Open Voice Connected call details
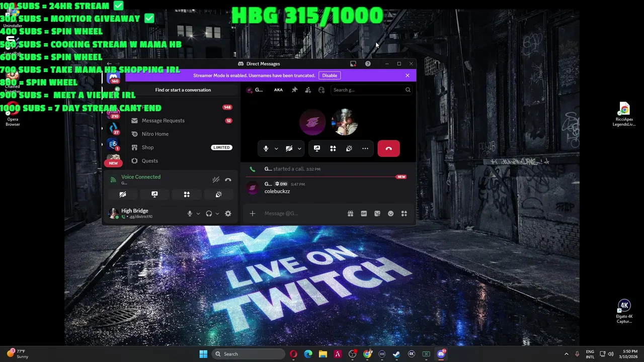Image resolution: width=644 pixels, height=362 pixels. pos(141,177)
